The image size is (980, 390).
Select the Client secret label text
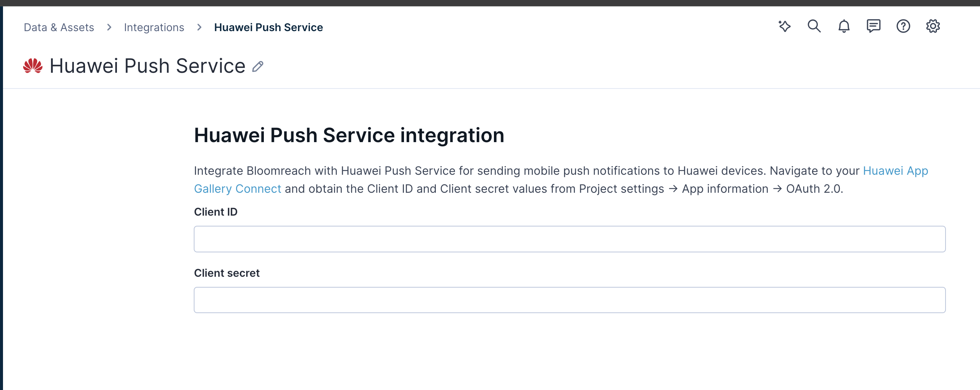(x=227, y=273)
